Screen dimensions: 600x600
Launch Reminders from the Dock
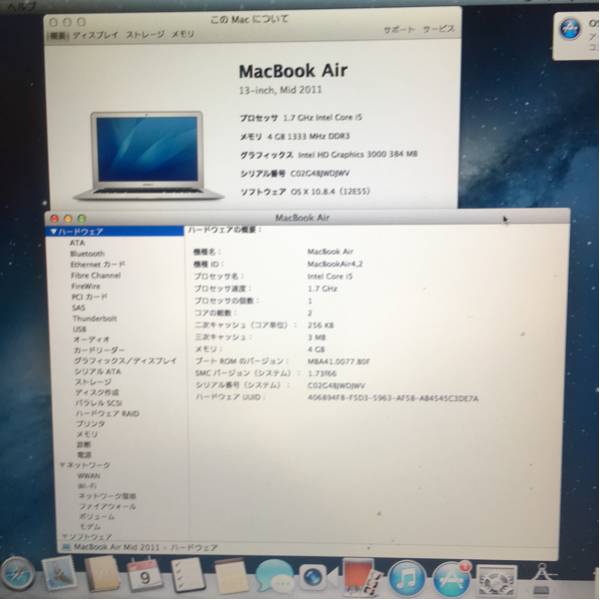[187, 575]
